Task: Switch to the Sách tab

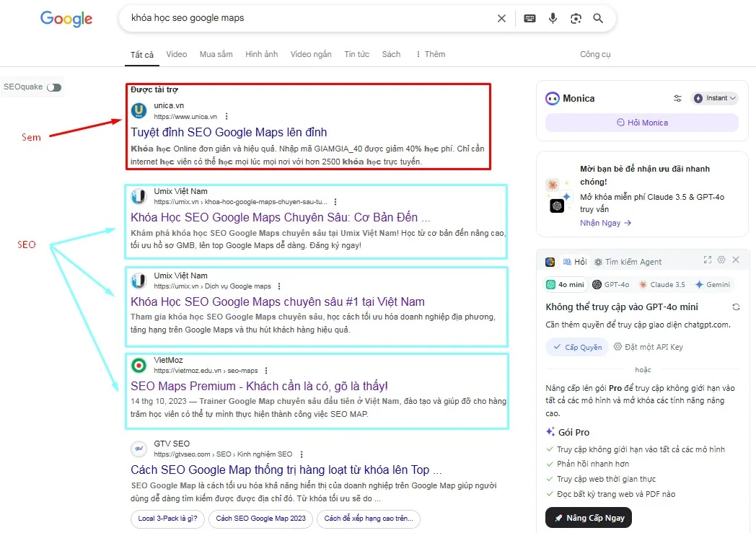Action: 391,55
